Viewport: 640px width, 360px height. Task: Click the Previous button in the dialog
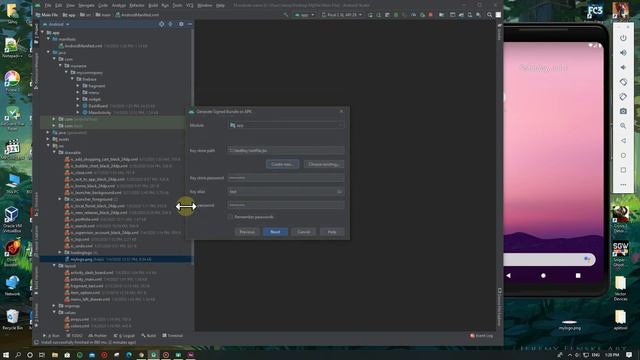[247, 232]
